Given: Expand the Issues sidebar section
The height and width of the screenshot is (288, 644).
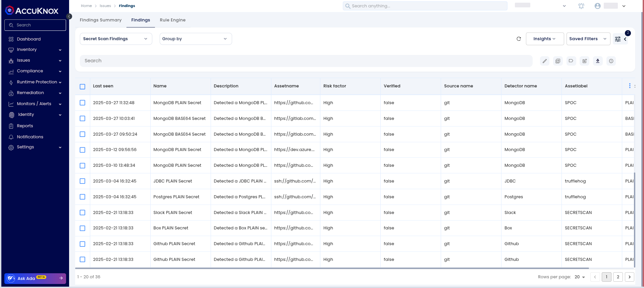Looking at the screenshot, I should 35,60.
